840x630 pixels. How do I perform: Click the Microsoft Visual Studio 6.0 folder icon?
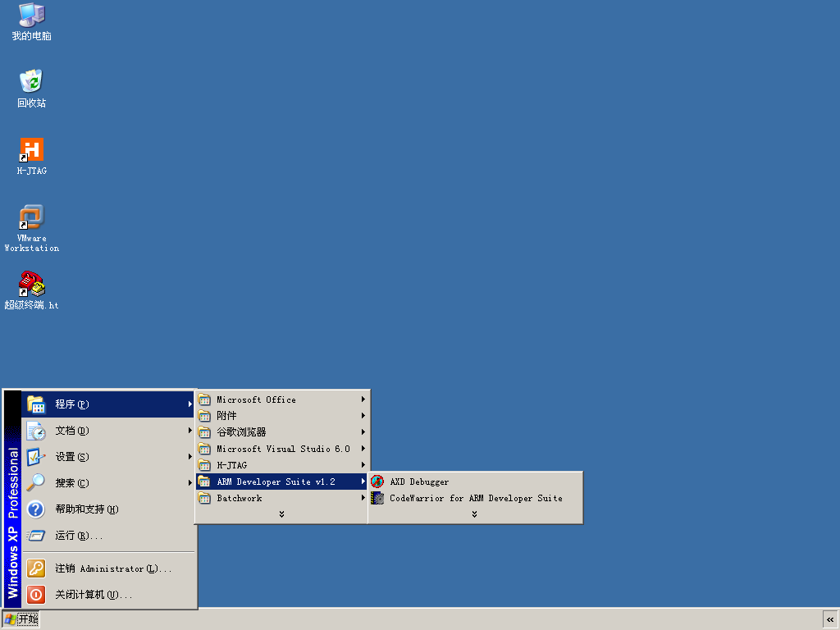pyautogui.click(x=204, y=449)
